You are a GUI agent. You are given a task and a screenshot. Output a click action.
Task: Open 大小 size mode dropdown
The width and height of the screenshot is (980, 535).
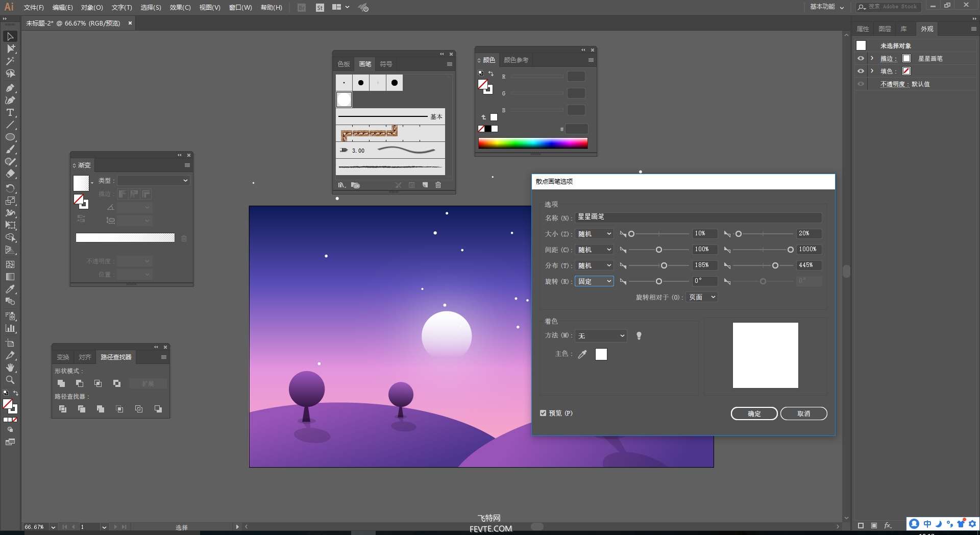pyautogui.click(x=594, y=234)
